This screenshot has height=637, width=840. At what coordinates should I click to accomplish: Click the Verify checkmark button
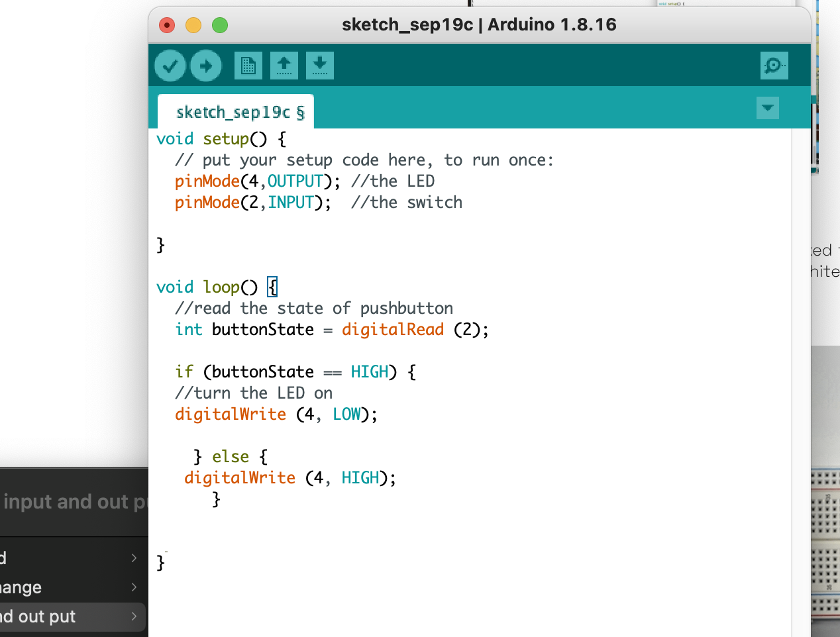170,66
